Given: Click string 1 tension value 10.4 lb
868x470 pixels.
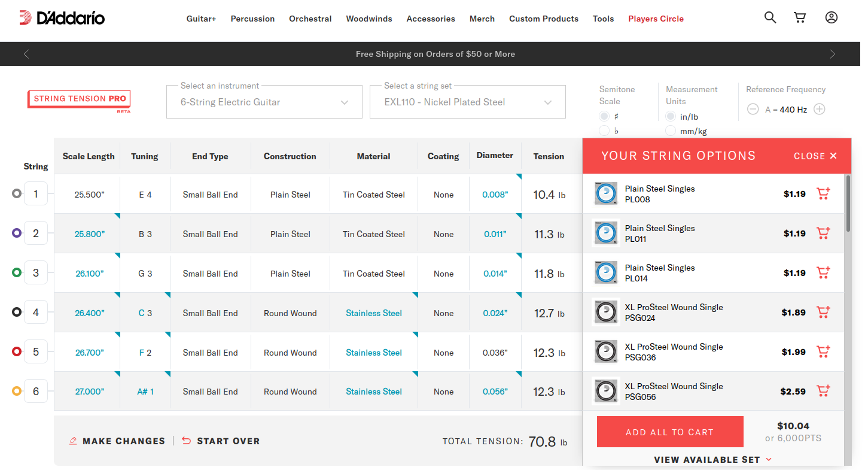Looking at the screenshot, I should [549, 195].
